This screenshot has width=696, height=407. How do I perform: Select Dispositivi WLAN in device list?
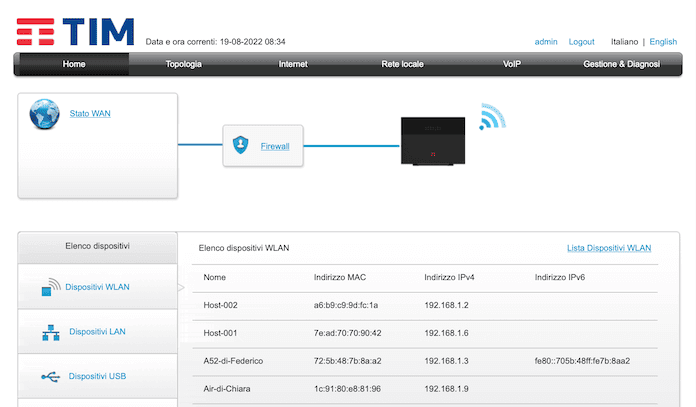click(97, 287)
